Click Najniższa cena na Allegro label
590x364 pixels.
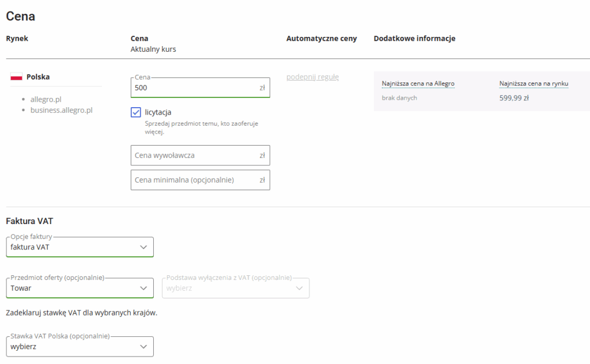tap(418, 84)
